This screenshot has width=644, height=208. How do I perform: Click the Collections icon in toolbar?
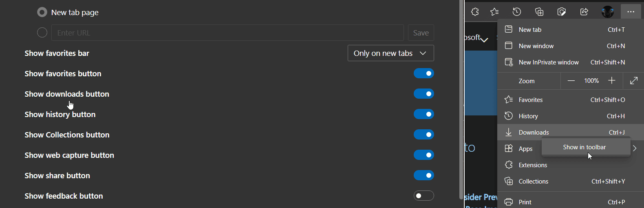[539, 12]
